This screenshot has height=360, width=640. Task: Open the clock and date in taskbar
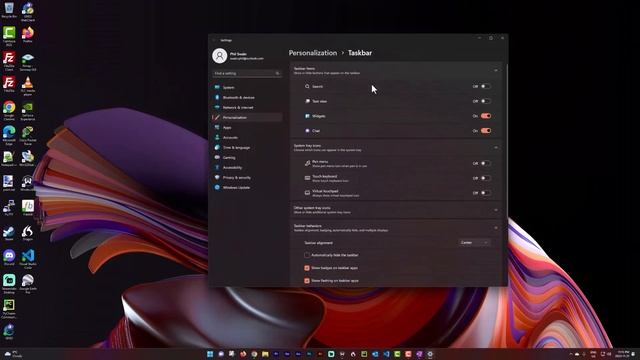(x=623, y=354)
